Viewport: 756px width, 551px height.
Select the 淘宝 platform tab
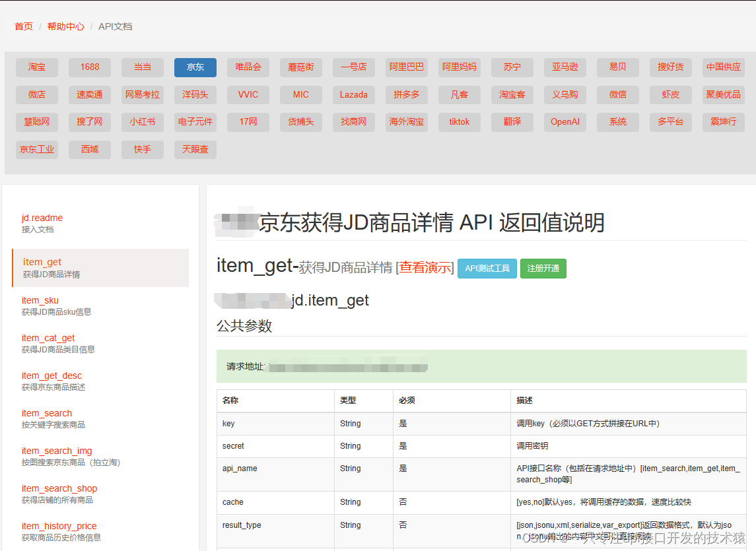(x=36, y=67)
